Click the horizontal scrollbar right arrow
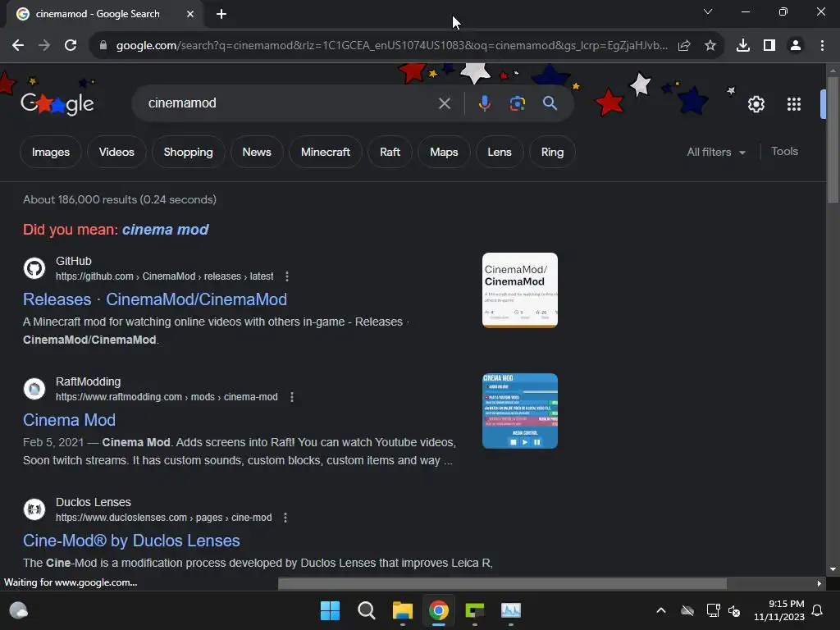Screen dimensions: 840x630 (819, 583)
